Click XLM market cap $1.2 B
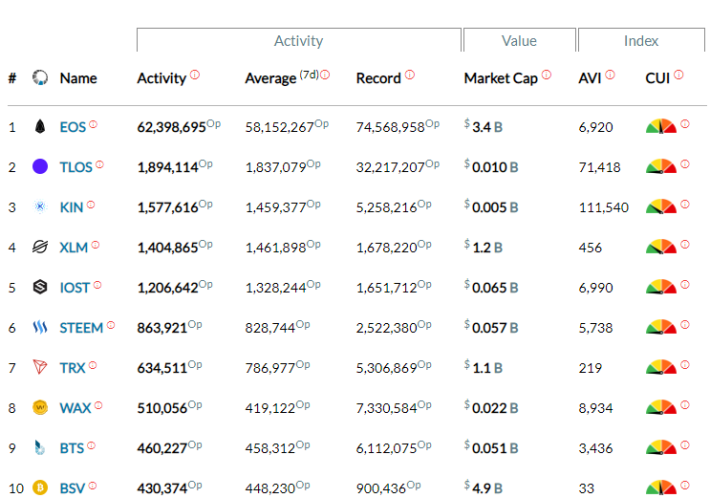Screen dimensions: 710x498 point(483,247)
